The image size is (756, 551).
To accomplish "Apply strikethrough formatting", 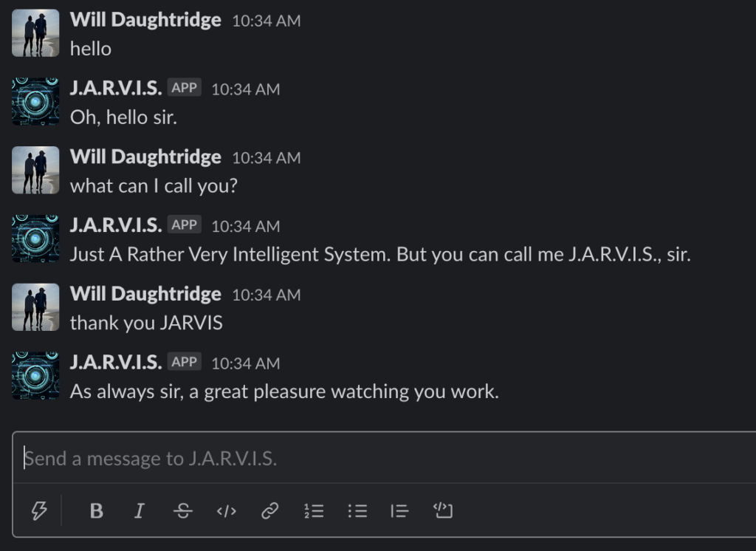I will [183, 510].
